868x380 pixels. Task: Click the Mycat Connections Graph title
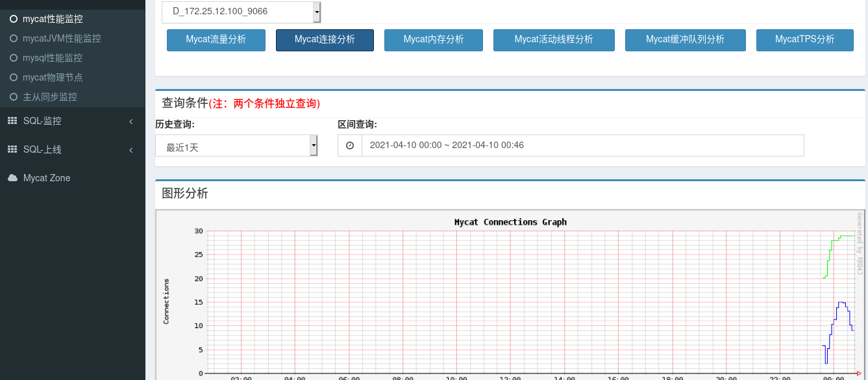[x=510, y=222]
